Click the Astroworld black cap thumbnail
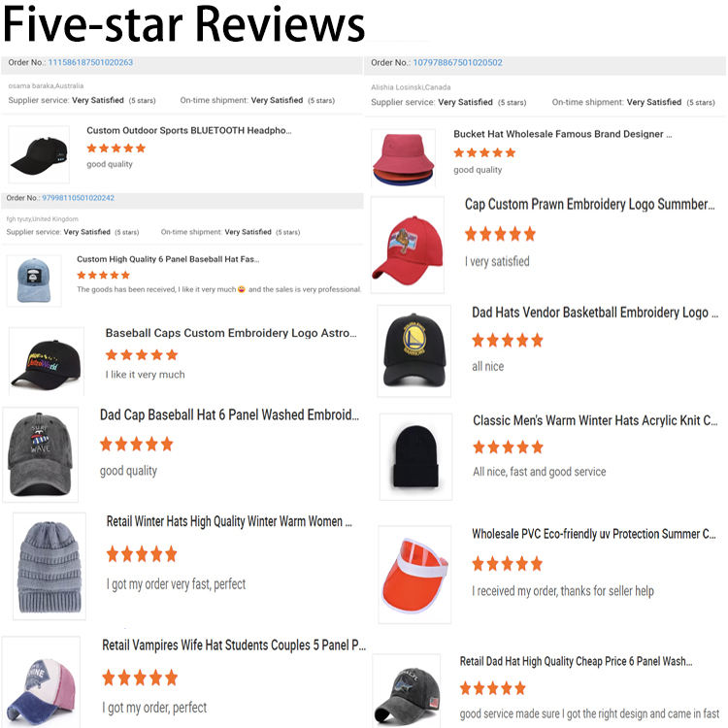 point(47,361)
